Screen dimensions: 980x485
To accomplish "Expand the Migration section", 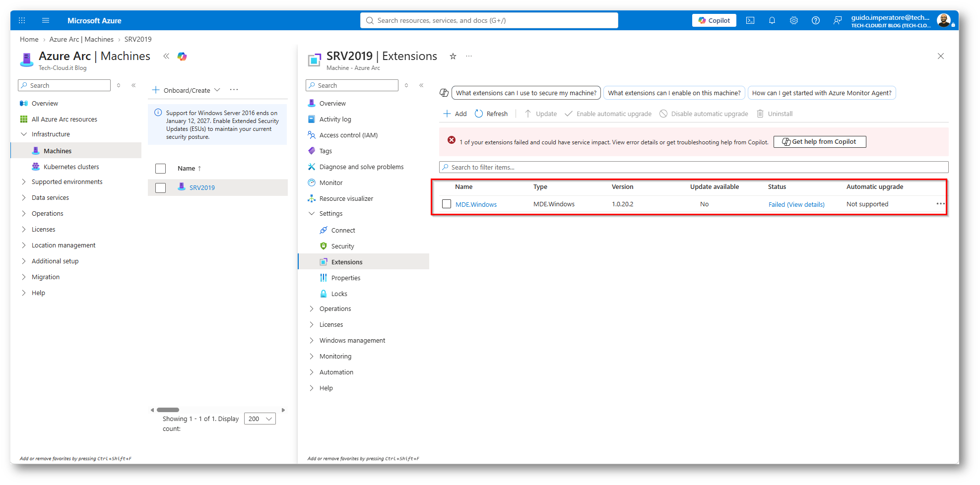I will 23,277.
